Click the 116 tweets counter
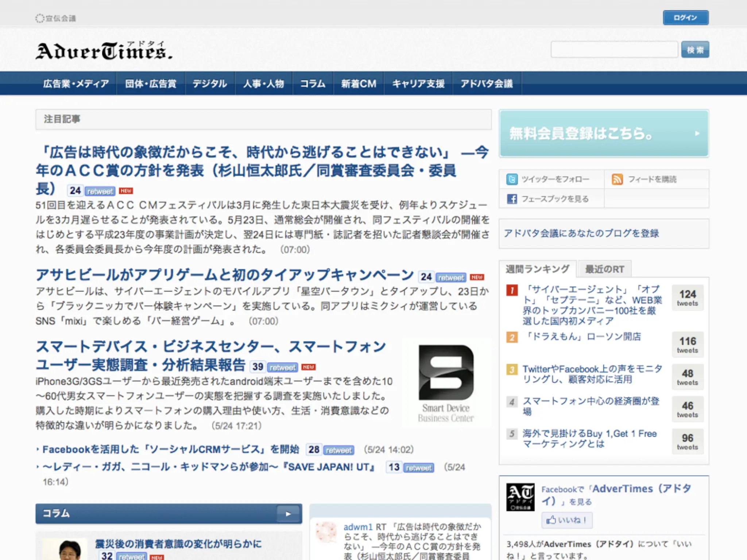Viewport: 747px width, 560px height. point(688,345)
